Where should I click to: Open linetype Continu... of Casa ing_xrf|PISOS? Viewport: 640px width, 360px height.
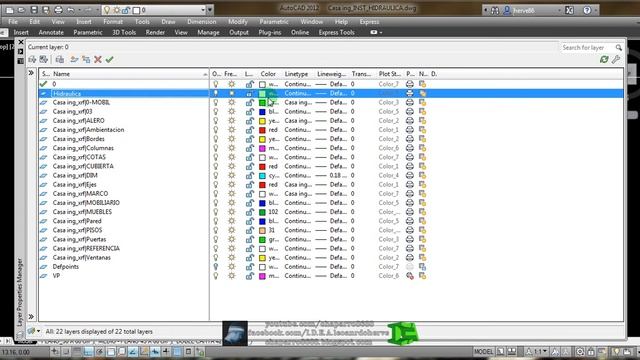pos(298,230)
